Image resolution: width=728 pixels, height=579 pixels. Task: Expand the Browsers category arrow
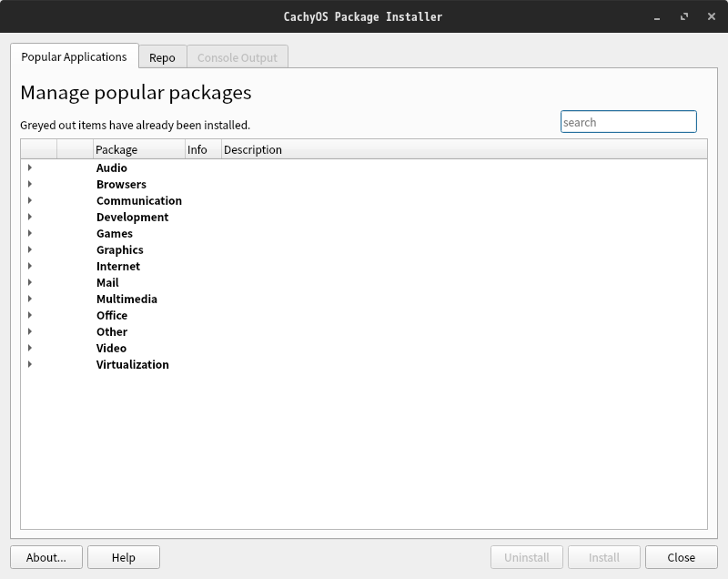click(30, 184)
